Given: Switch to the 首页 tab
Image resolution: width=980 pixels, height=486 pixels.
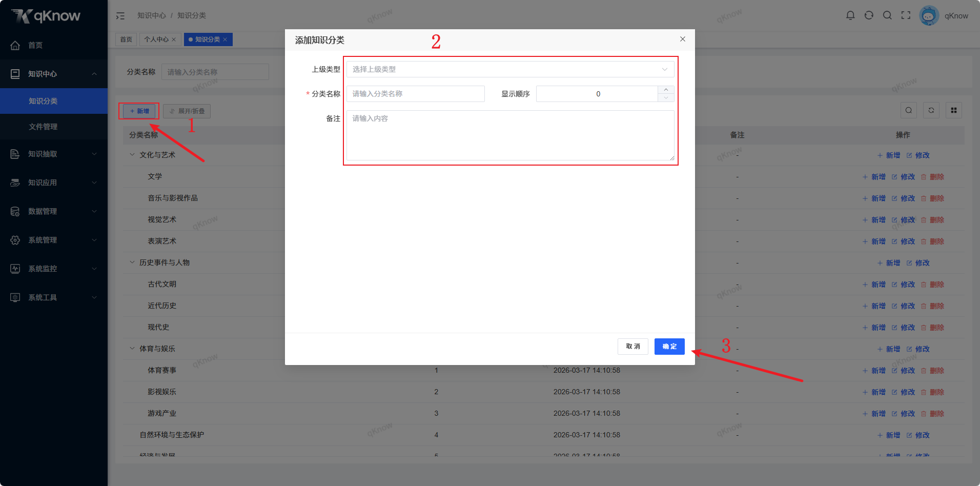Looking at the screenshot, I should [x=126, y=39].
